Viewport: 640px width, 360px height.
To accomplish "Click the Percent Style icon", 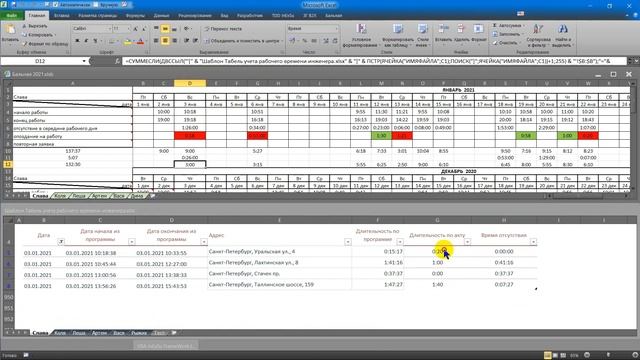I will [304, 41].
